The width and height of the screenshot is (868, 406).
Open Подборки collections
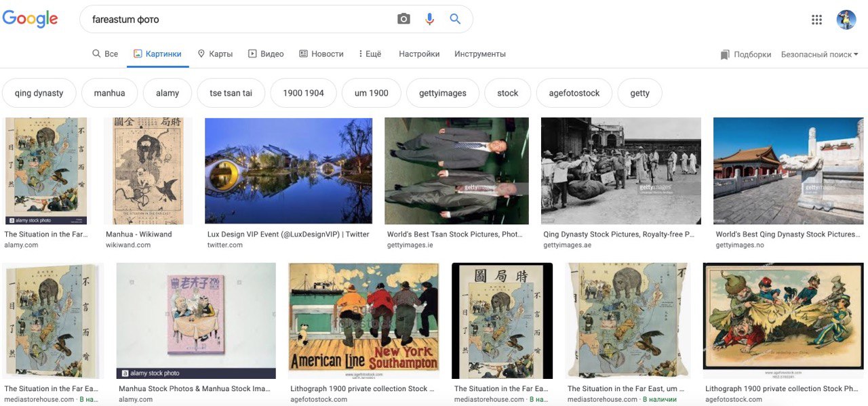coord(746,54)
